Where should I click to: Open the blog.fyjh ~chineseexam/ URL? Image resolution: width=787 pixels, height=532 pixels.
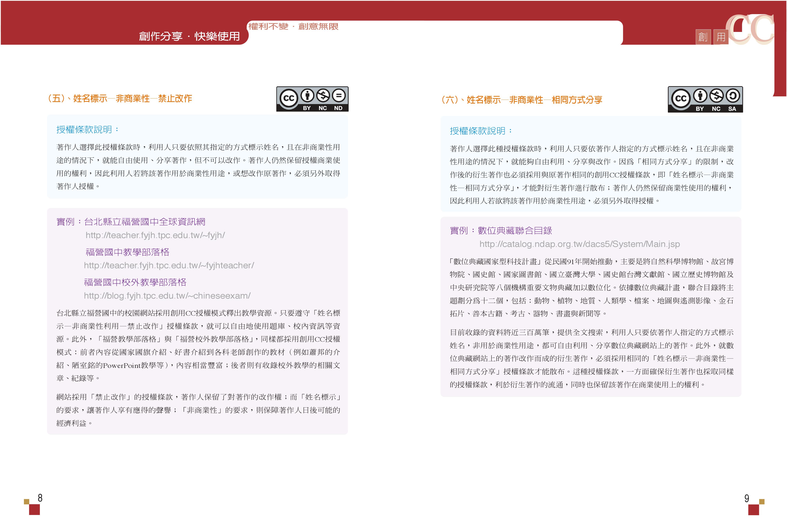tap(167, 296)
